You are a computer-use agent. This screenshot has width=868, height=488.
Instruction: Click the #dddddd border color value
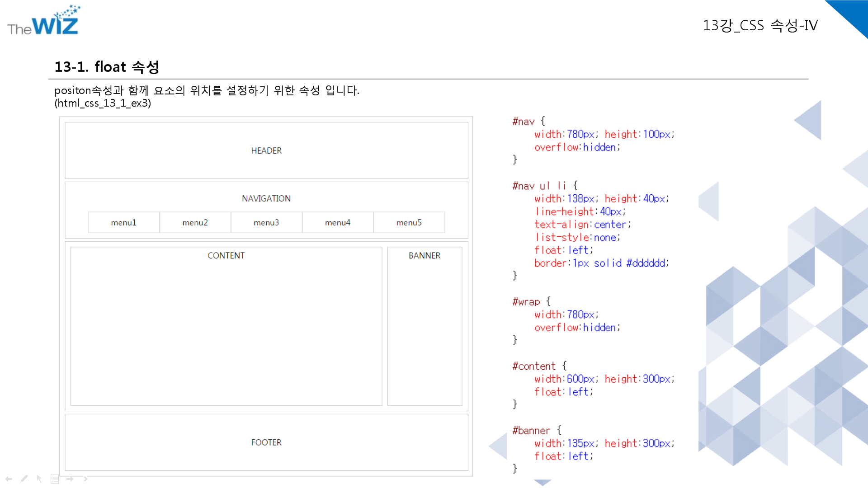pos(645,263)
